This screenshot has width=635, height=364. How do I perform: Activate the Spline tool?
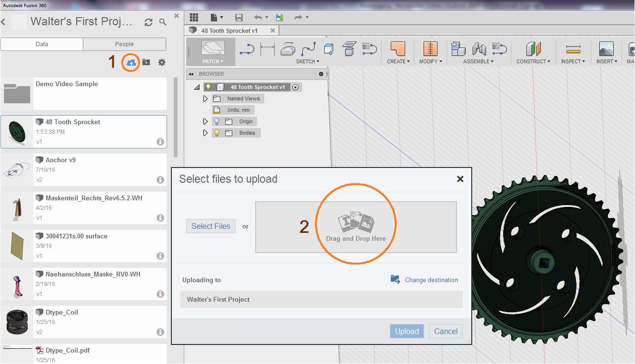pyautogui.click(x=308, y=48)
